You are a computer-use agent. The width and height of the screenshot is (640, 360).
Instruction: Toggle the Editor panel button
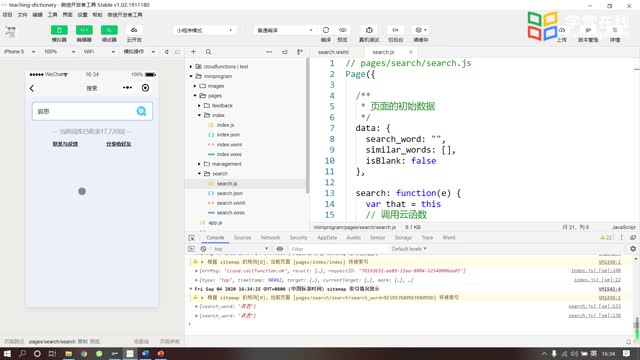click(84, 30)
